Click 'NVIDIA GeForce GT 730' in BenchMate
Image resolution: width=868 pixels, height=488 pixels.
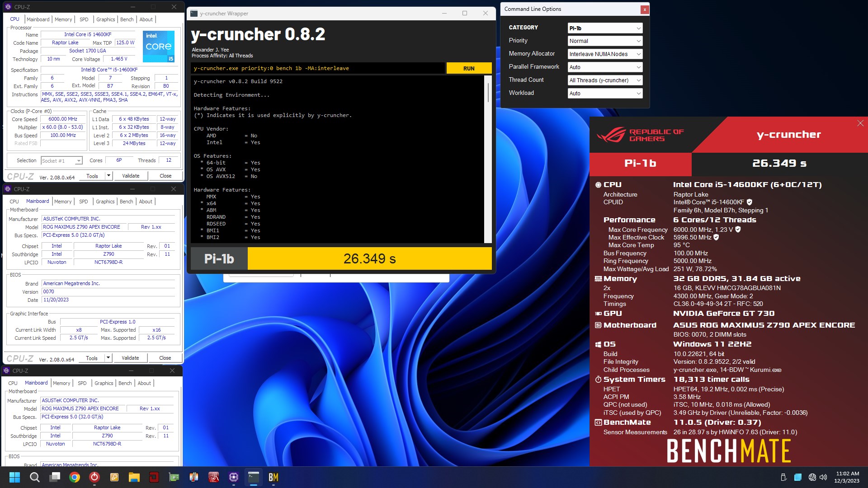coord(724,314)
